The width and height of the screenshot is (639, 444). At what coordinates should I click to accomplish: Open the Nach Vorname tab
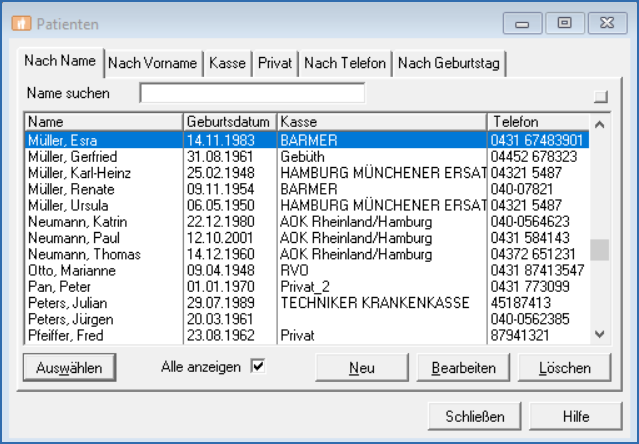coord(152,63)
